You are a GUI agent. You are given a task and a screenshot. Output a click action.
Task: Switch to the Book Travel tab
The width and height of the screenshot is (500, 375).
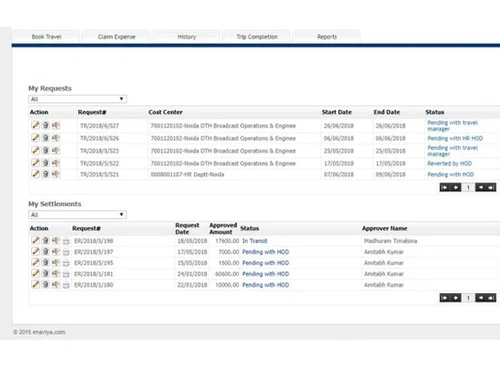(x=46, y=37)
